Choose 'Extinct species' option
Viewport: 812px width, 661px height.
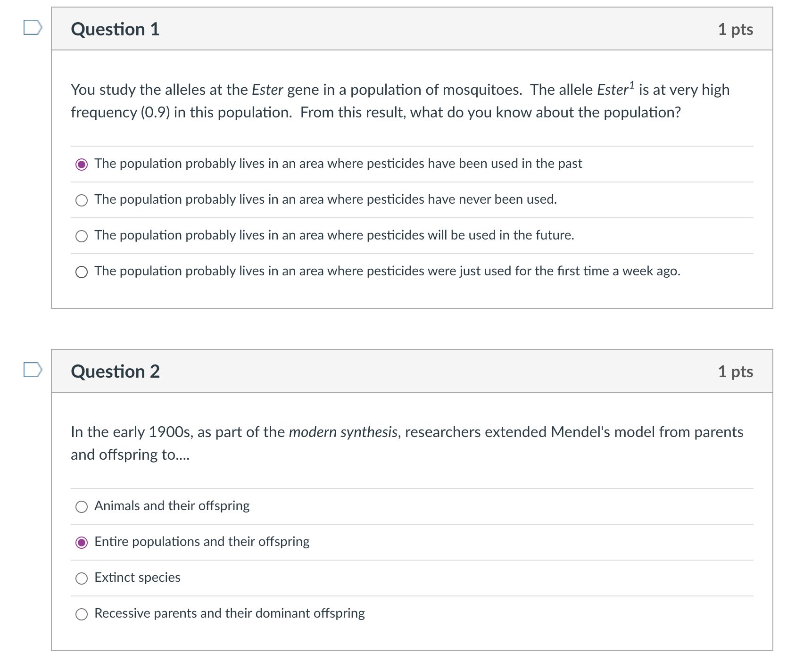point(82,578)
